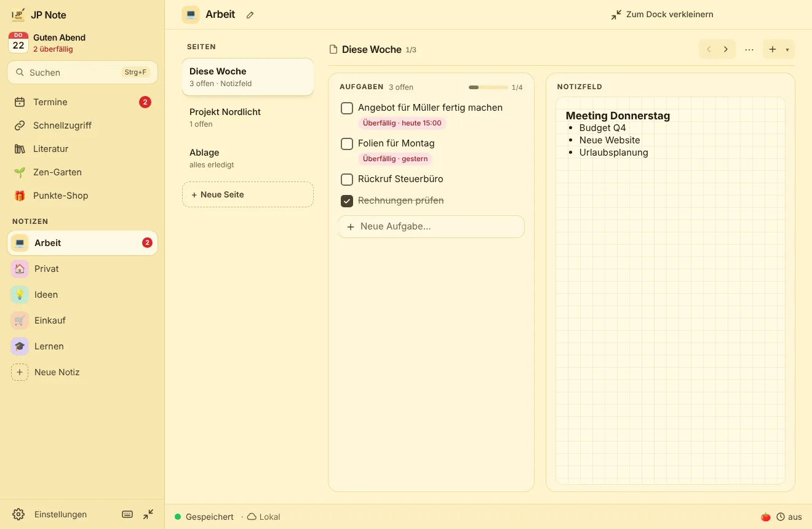Image resolution: width=812 pixels, height=529 pixels.
Task: Check off Rückruf Steuerbüro
Action: (347, 180)
